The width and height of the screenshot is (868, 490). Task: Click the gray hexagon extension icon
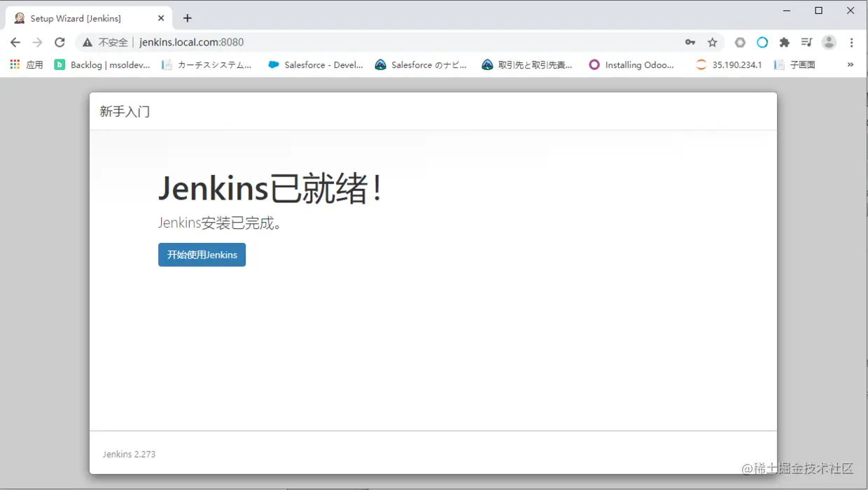coord(740,42)
